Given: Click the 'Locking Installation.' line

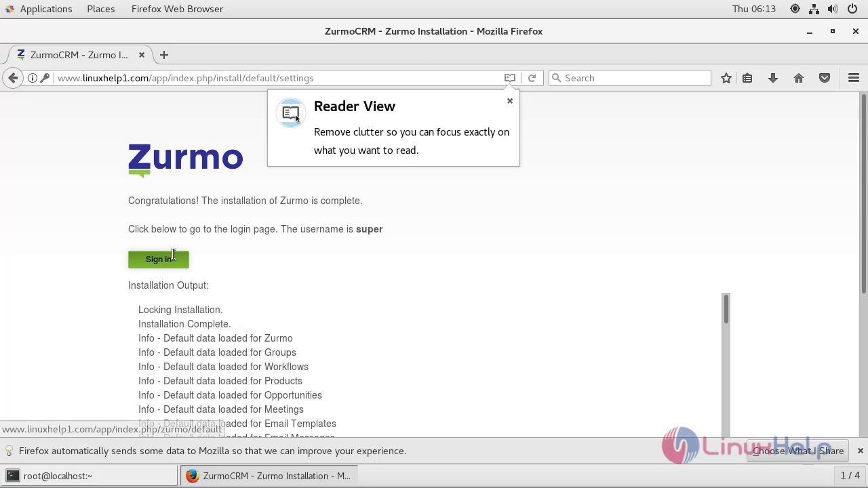Looking at the screenshot, I should [x=180, y=310].
